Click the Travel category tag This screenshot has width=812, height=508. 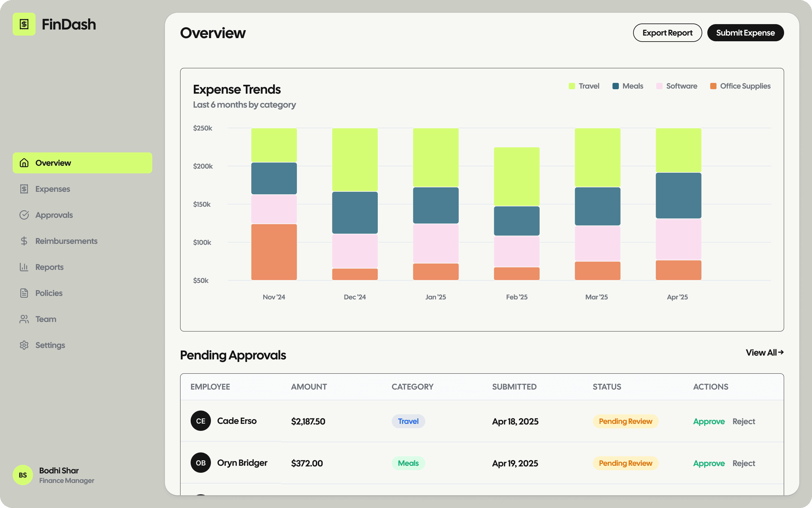(408, 421)
